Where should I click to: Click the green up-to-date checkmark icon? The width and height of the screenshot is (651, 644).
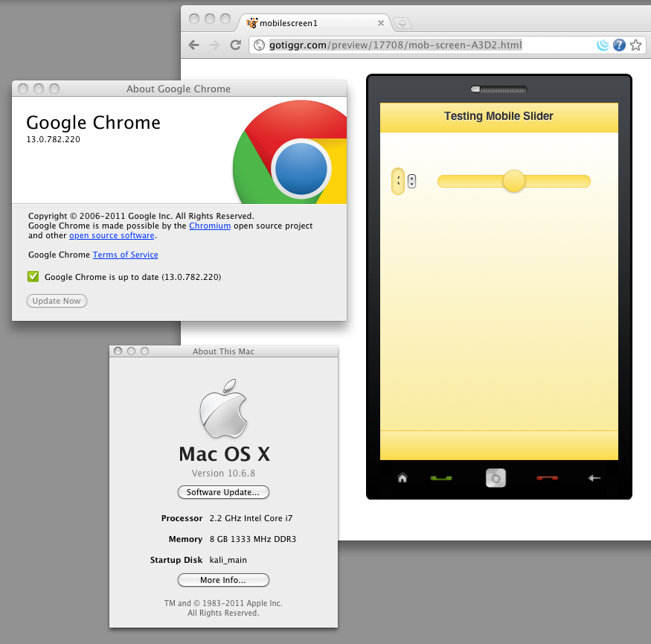[x=33, y=277]
